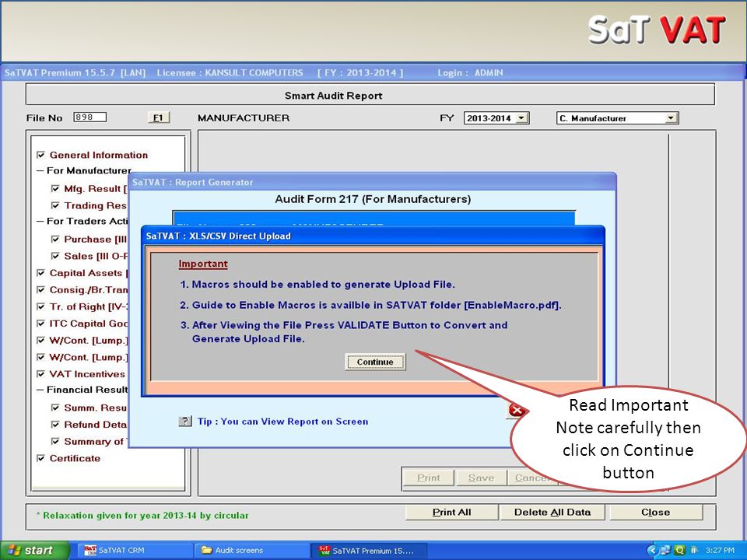Click the File No input field

(89, 117)
